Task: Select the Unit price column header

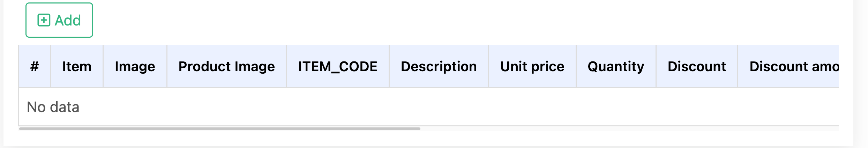Action: coord(532,66)
